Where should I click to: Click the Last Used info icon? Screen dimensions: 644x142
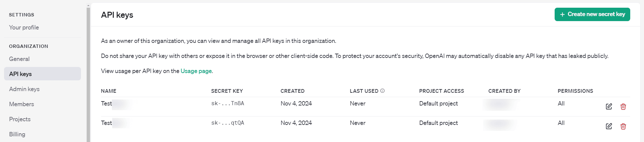pyautogui.click(x=382, y=91)
